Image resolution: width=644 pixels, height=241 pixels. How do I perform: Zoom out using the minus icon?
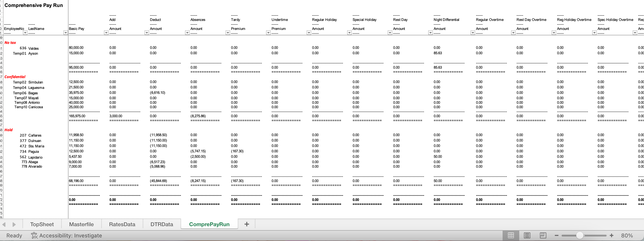tap(556, 236)
